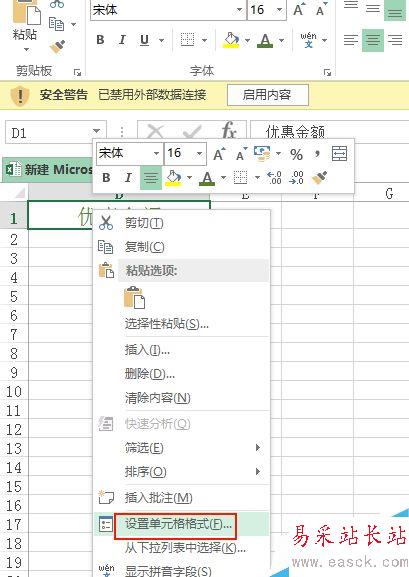Viewport: 409px width, 577px height.
Task: Click mini toolbar Borders icon
Action: 240,178
